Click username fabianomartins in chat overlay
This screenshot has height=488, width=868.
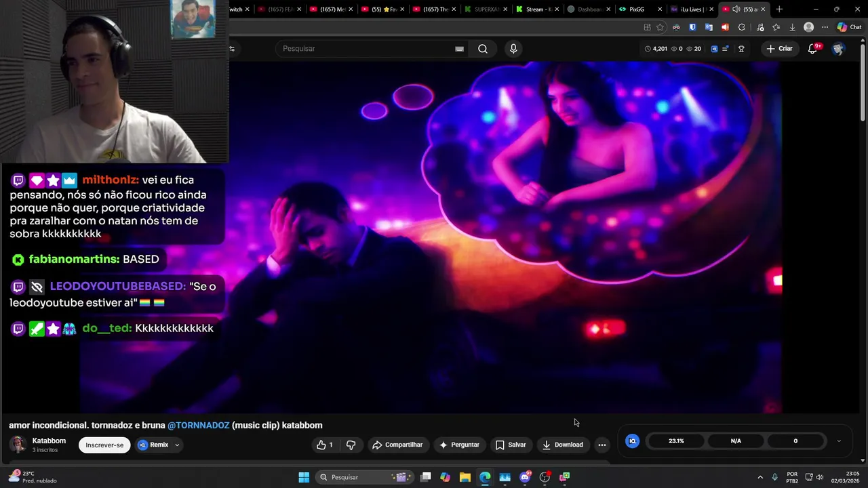pyautogui.click(x=74, y=260)
